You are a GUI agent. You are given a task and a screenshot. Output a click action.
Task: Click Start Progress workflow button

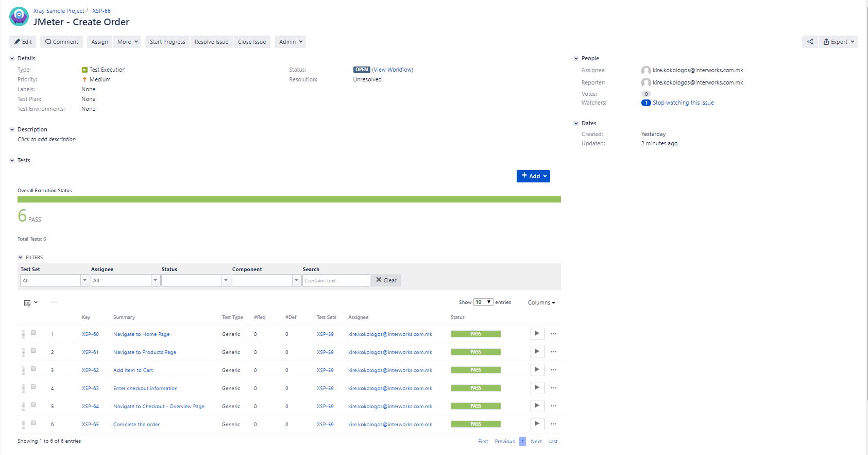(x=167, y=42)
